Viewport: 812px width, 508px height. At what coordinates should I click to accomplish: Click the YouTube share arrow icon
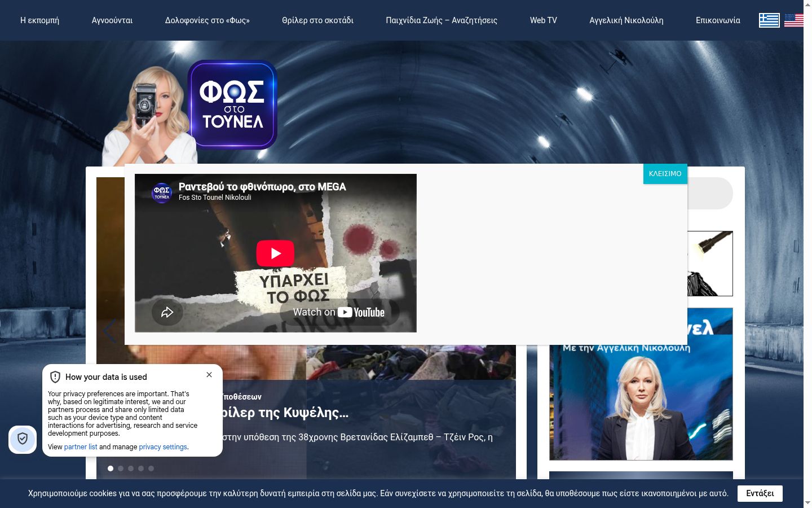pyautogui.click(x=167, y=312)
